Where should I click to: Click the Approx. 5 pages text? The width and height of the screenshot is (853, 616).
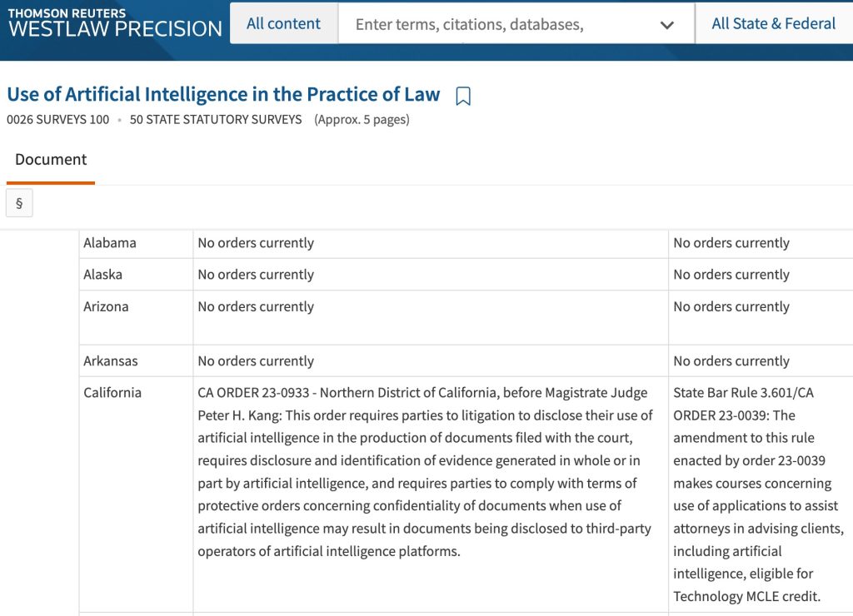362,120
